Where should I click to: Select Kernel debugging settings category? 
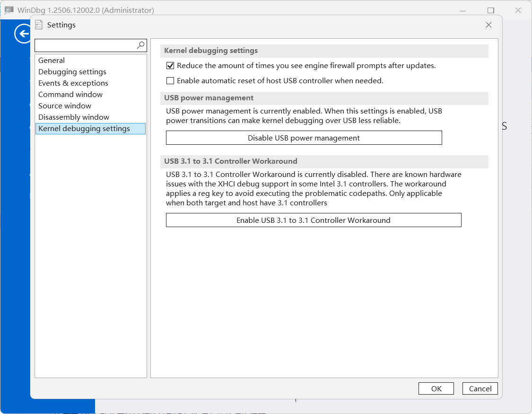coord(91,129)
